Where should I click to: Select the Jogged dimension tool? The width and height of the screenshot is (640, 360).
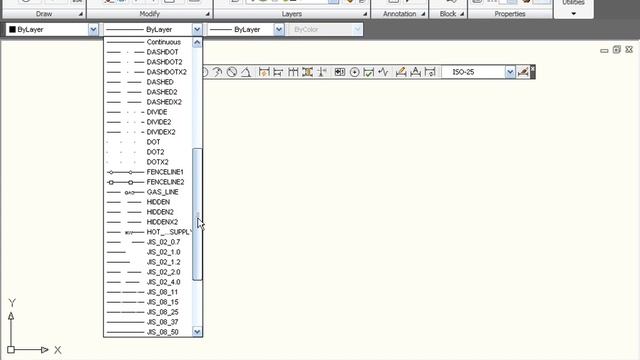pos(218,72)
